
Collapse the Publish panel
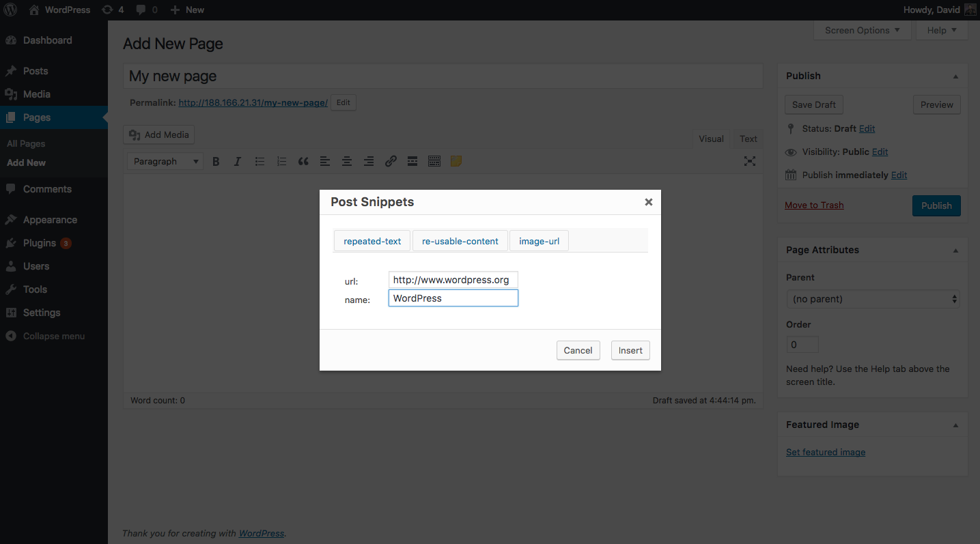pos(955,76)
